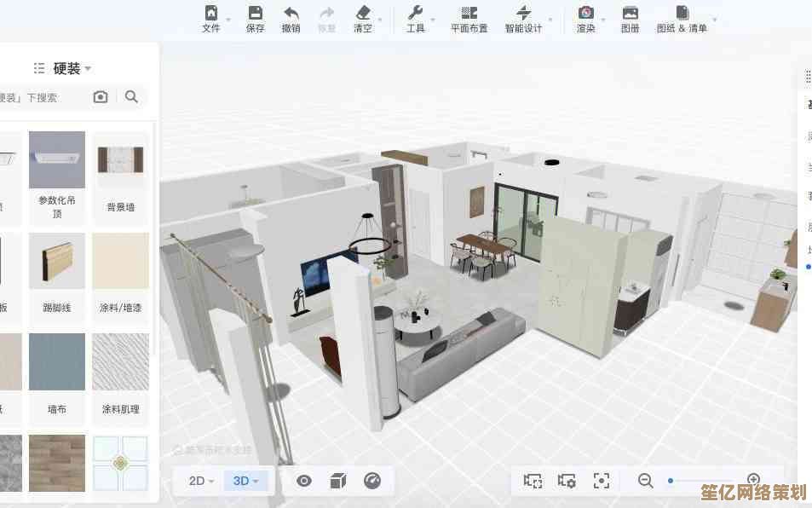Open the Render (渲染) menu
This screenshot has height=508, width=812.
point(586,19)
